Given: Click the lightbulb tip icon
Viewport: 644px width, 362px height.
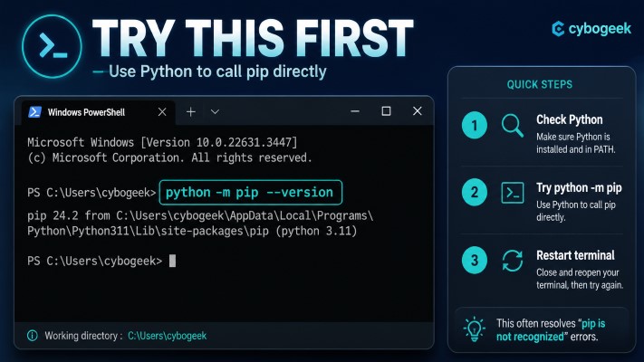Looking at the screenshot, I should [x=475, y=329].
